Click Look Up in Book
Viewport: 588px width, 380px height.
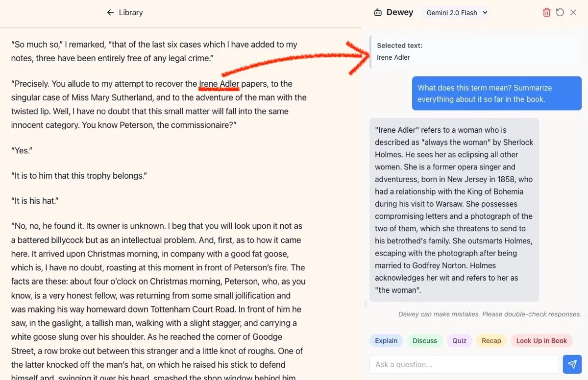(541, 341)
